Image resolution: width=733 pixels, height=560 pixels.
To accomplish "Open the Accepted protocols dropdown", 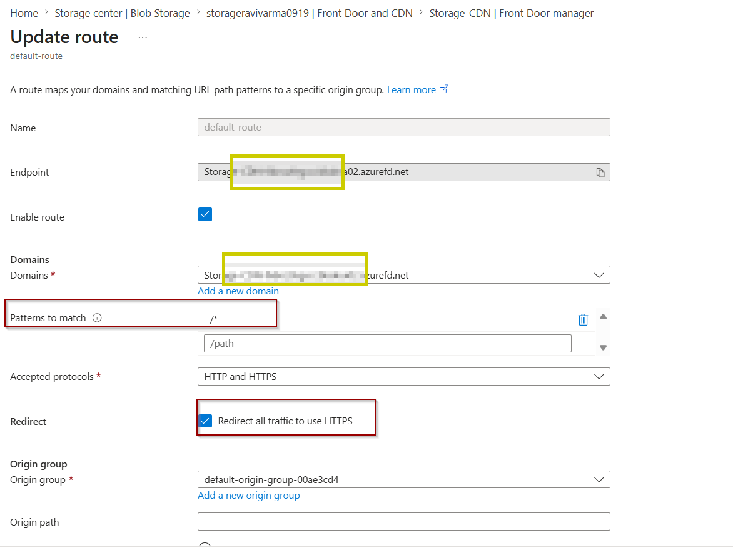I will [x=404, y=376].
